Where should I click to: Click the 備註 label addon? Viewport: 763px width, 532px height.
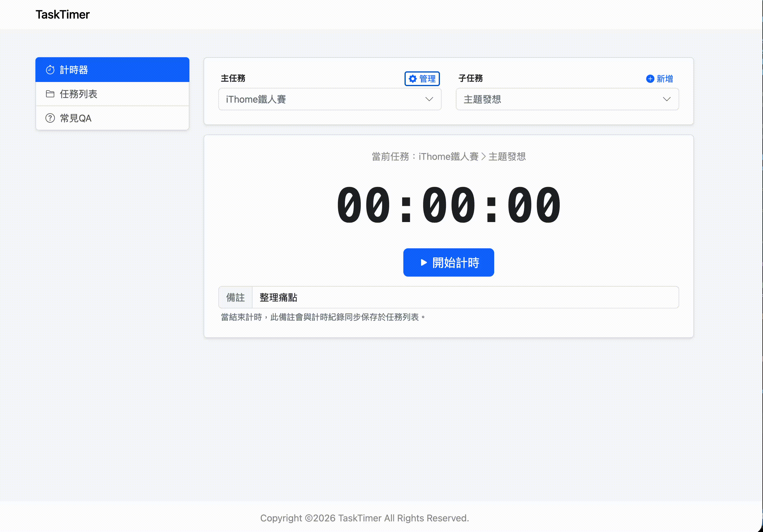click(235, 297)
